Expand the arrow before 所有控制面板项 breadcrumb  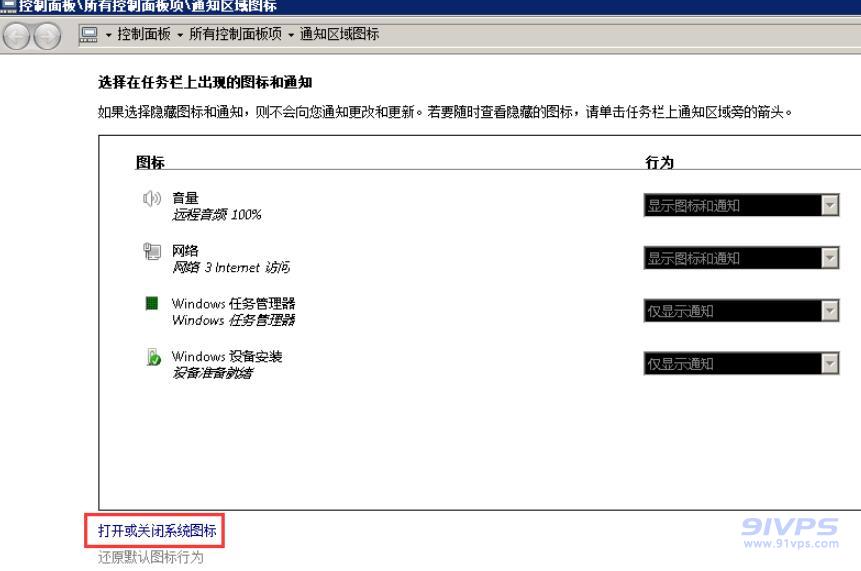(x=180, y=35)
